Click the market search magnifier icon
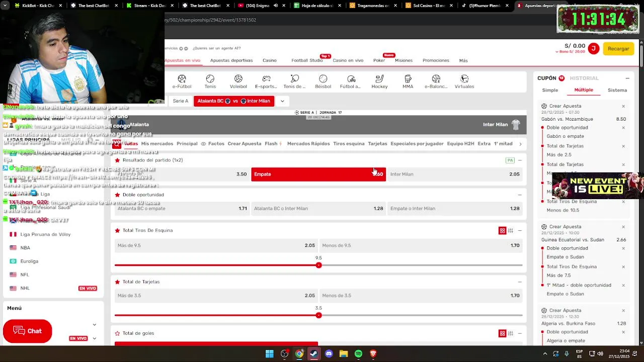The width and height of the screenshot is (644, 362). [x=117, y=143]
